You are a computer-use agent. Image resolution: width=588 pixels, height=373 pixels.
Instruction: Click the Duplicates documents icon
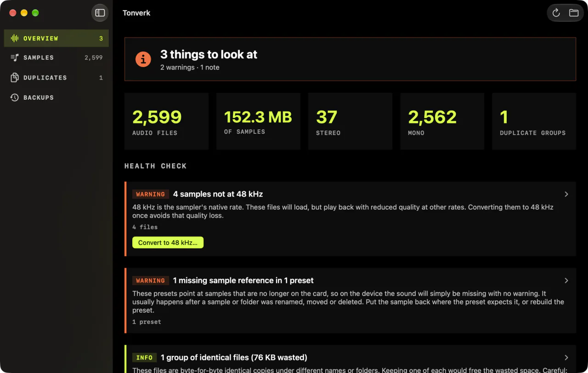point(15,77)
